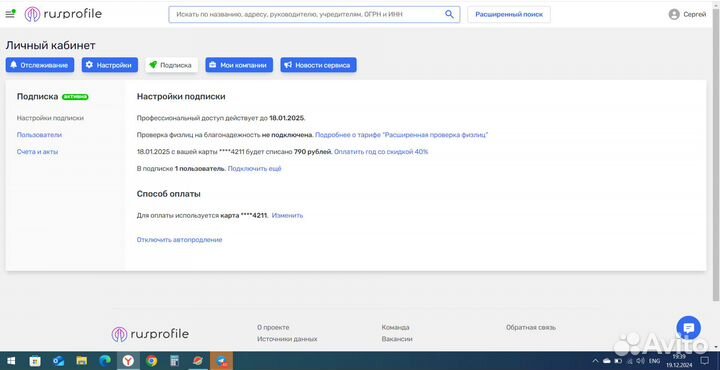The width and height of the screenshot is (720, 370).
Task: Open the chat support bubble
Action: [x=688, y=328]
